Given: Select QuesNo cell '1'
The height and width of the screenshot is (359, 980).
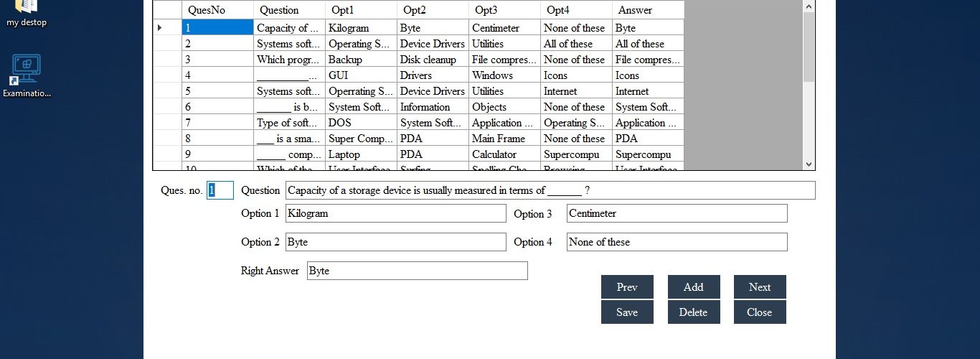Looking at the screenshot, I should [217, 28].
